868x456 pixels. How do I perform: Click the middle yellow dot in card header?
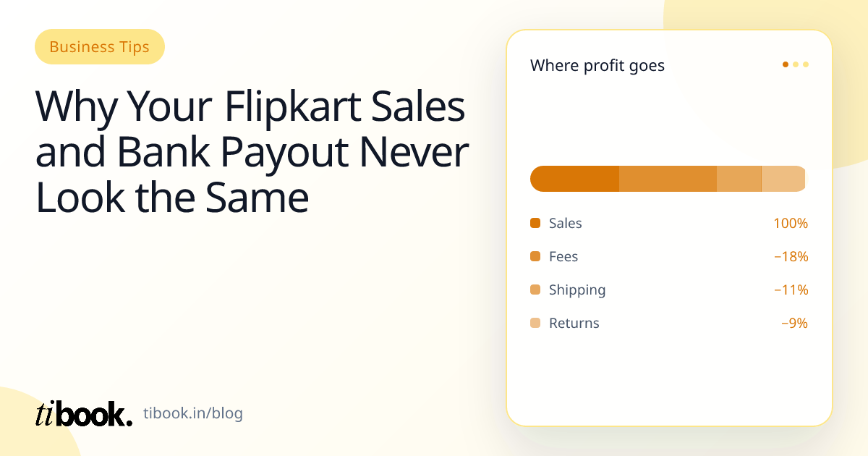pos(796,64)
